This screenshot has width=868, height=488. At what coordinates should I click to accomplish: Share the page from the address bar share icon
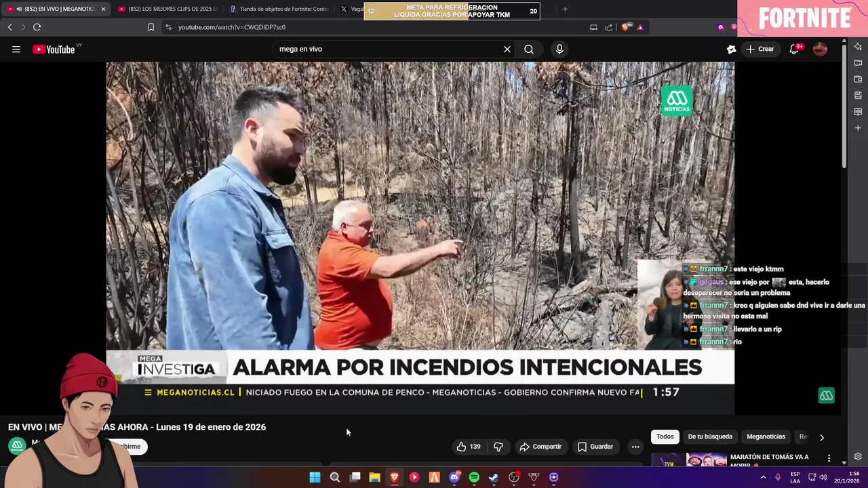pos(609,27)
